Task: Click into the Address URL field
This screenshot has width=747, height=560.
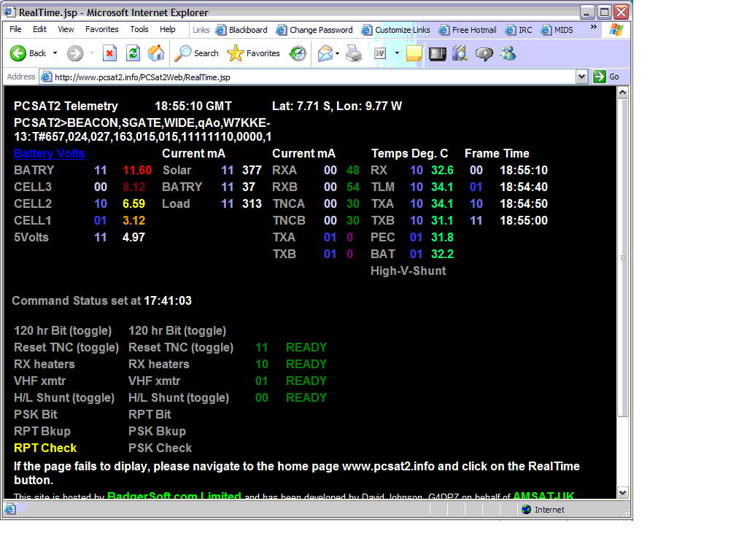Action: pyautogui.click(x=306, y=77)
